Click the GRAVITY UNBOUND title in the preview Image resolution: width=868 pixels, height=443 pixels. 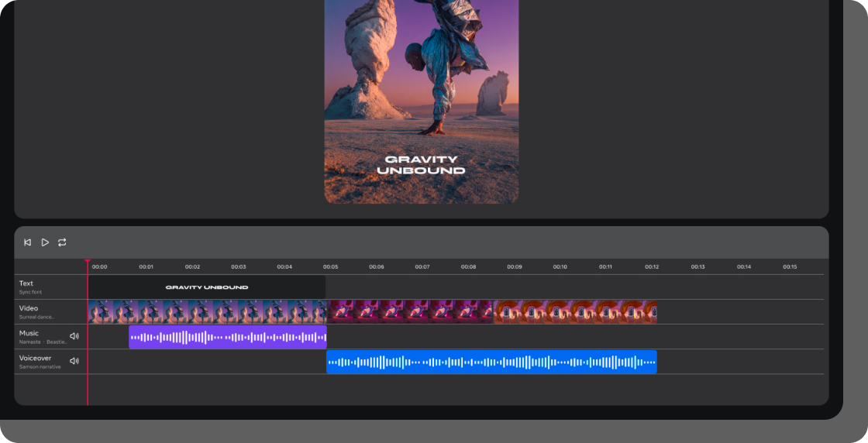click(422, 165)
